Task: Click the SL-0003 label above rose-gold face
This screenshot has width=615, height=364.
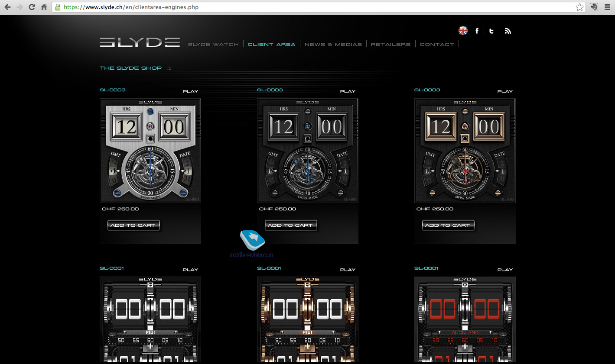Action: [x=427, y=90]
